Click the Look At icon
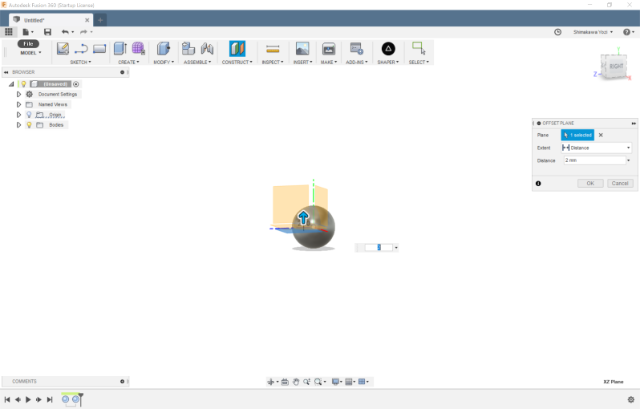 point(285,382)
